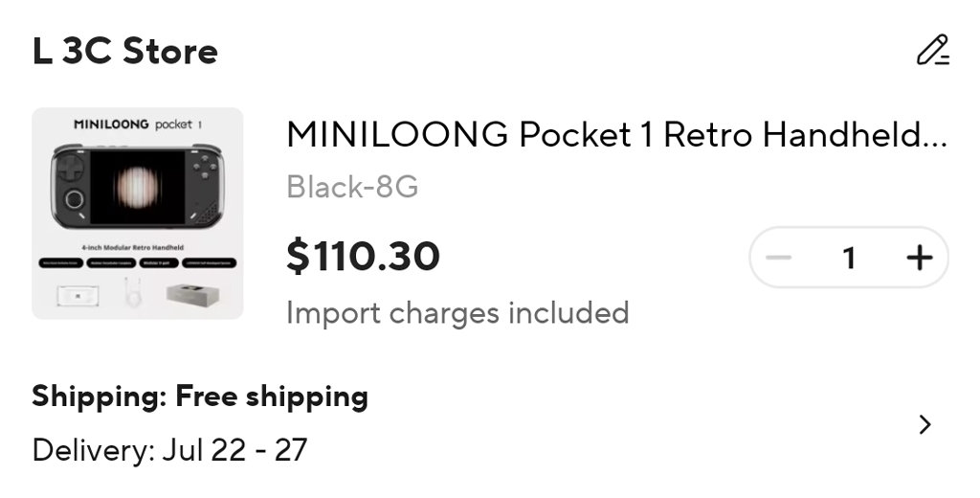Tap the edit pencil icon
The width and height of the screenshot is (980, 498).
click(932, 50)
